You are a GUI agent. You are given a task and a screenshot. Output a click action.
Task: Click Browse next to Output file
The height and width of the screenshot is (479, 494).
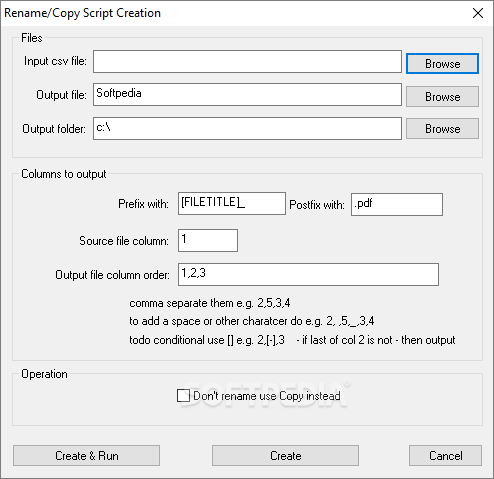[442, 97]
